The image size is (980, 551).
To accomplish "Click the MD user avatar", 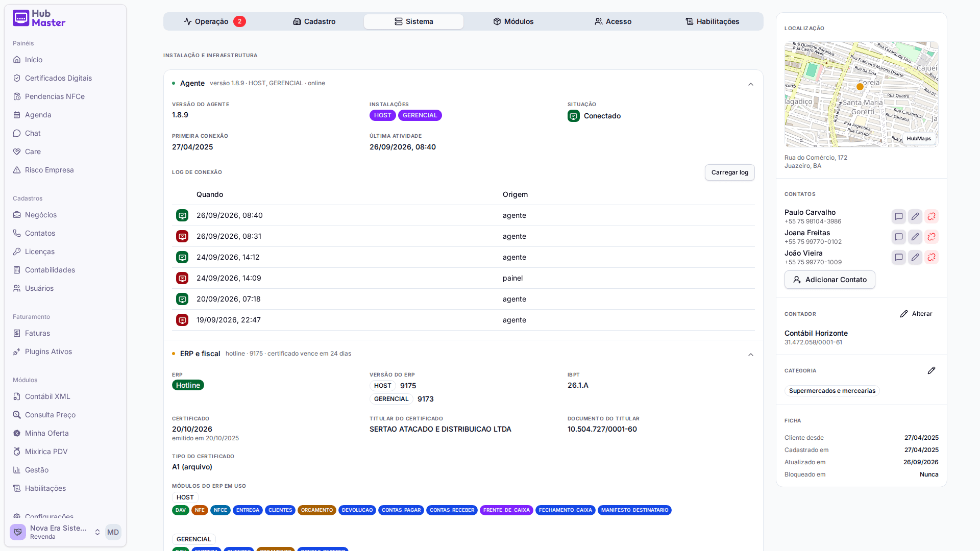I will coord(113,532).
